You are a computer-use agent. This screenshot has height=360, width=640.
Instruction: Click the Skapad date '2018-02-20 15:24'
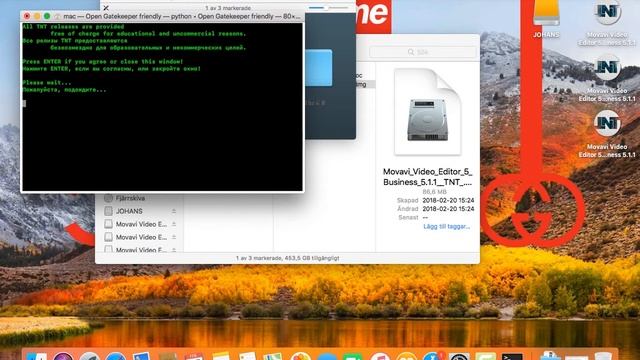tap(448, 200)
